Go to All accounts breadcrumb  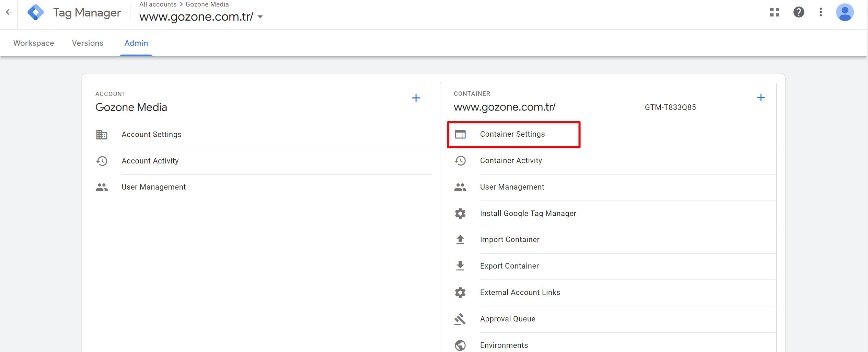(158, 4)
